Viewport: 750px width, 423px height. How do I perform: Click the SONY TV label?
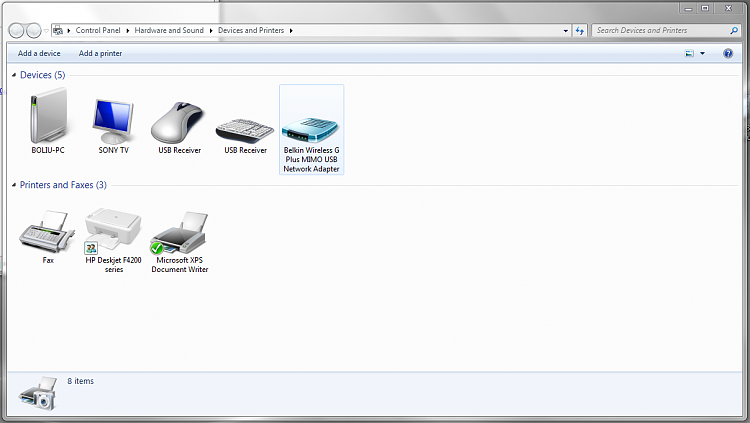pos(113,150)
